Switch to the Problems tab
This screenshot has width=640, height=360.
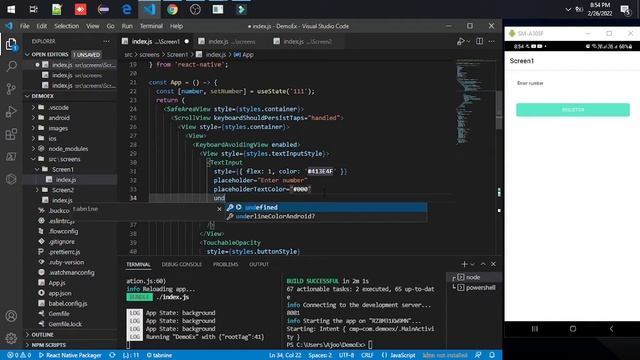point(225,264)
